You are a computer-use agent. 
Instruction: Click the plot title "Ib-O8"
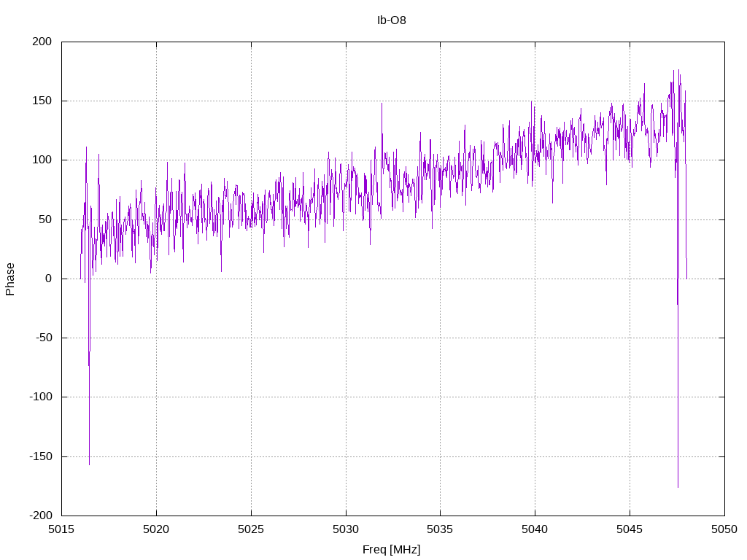(391, 20)
